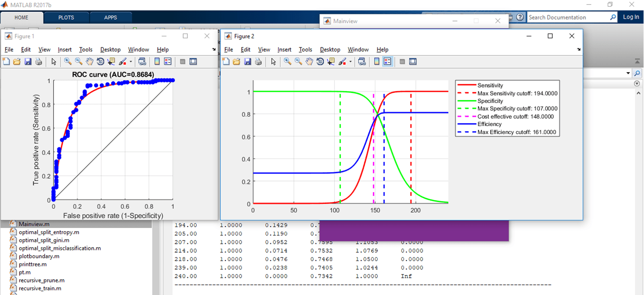Click the Log In button
Screen dimensions: 644x295
pyautogui.click(x=631, y=17)
